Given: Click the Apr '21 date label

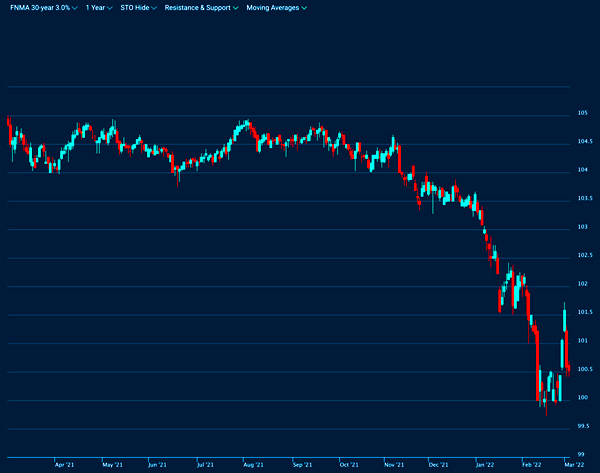Looking at the screenshot, I should 63,465.
